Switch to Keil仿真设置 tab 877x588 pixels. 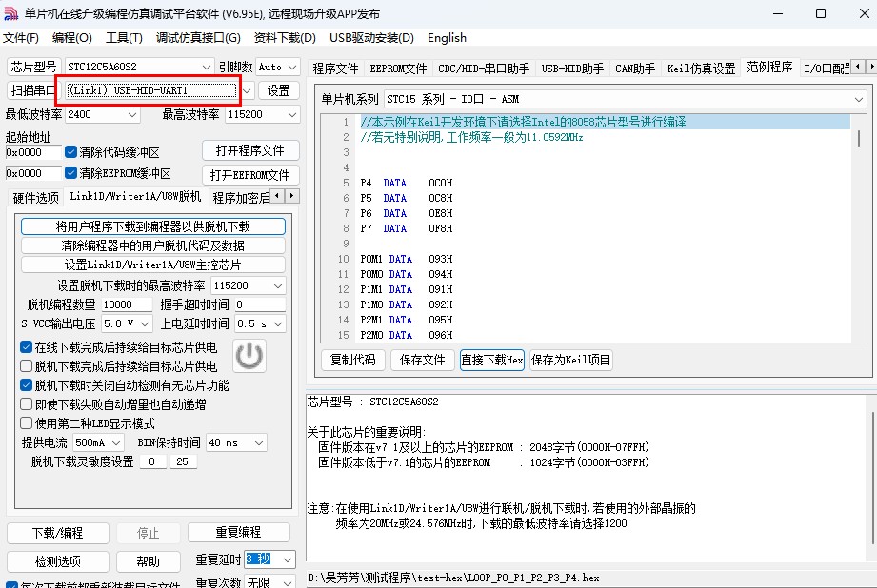(x=700, y=69)
